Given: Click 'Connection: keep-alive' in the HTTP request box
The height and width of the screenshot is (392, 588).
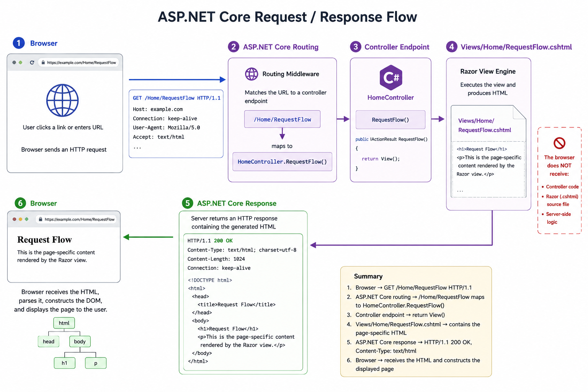Looking at the screenshot, I should click(x=165, y=119).
